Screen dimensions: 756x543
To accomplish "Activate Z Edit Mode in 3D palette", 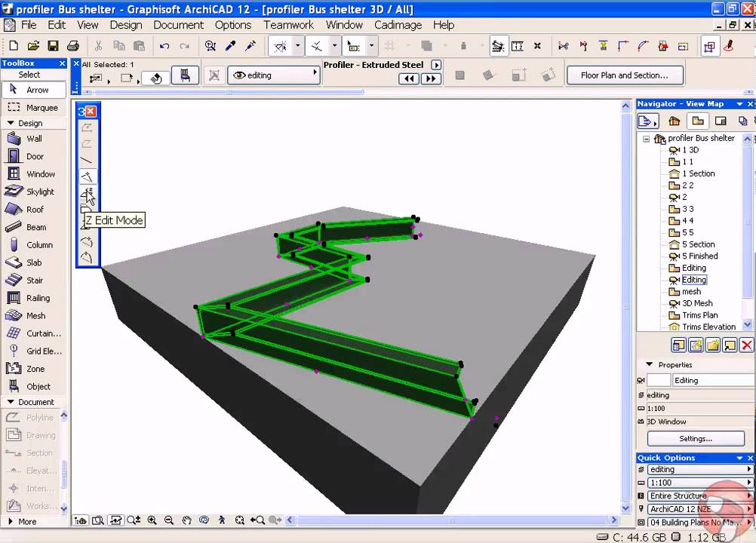I will pyautogui.click(x=88, y=194).
